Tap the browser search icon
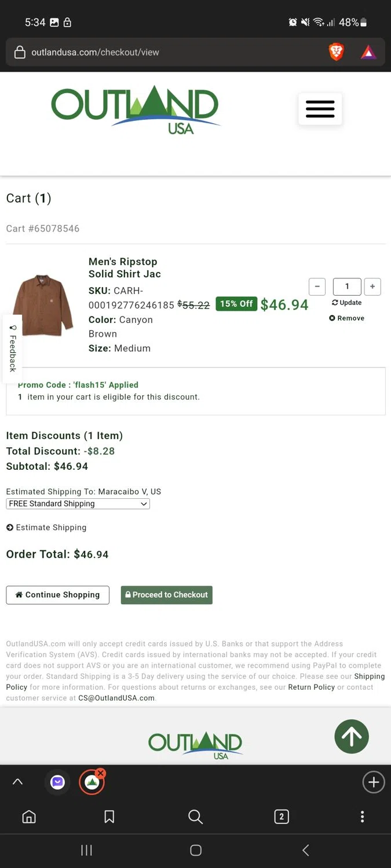This screenshot has height=868, width=391. tap(196, 816)
